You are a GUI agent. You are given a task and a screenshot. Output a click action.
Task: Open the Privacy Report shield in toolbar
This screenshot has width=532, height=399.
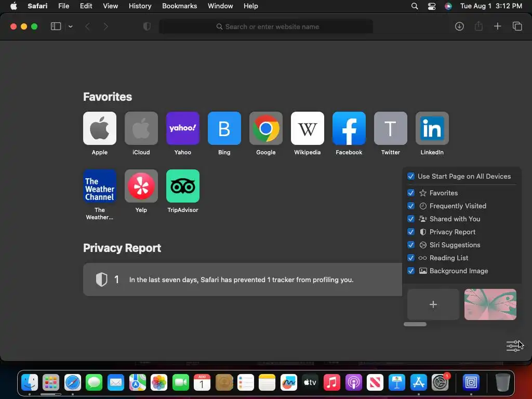(x=147, y=26)
